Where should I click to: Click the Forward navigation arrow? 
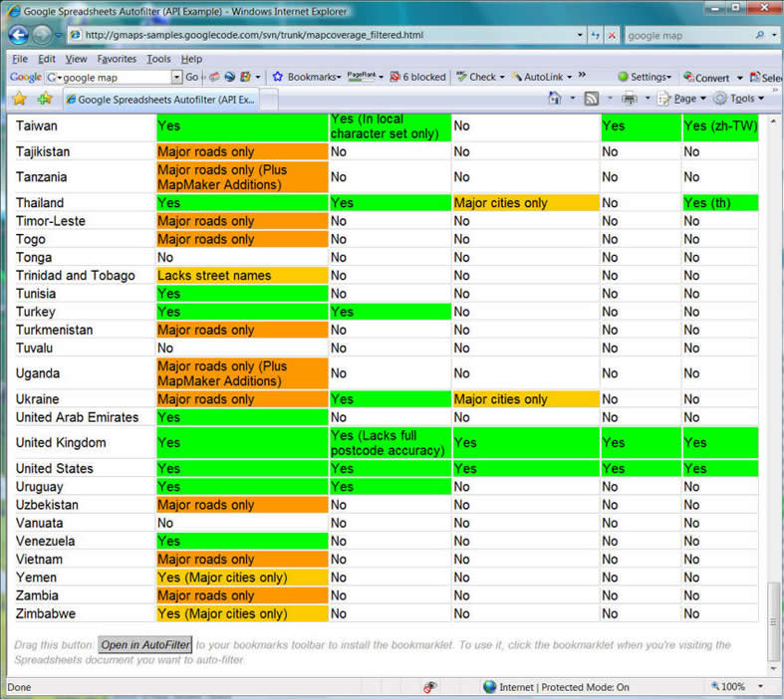[42, 35]
